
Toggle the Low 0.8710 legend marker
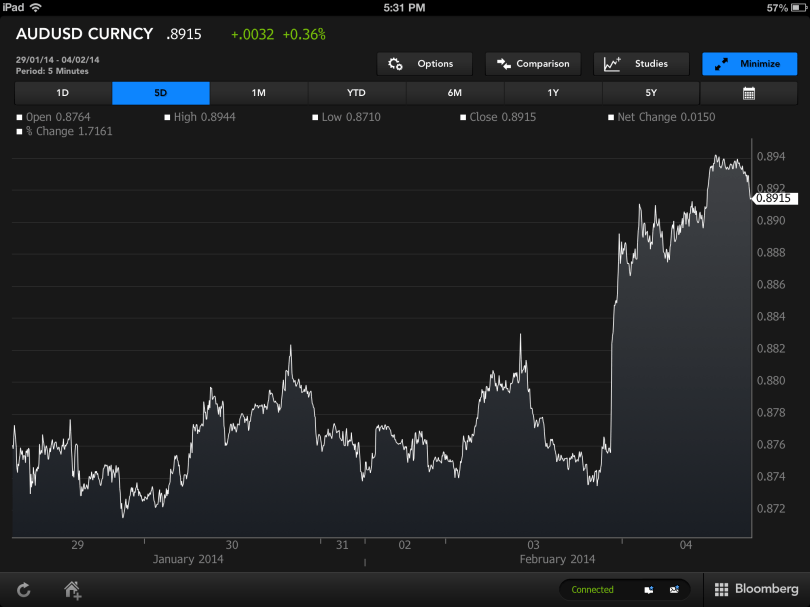(x=314, y=117)
